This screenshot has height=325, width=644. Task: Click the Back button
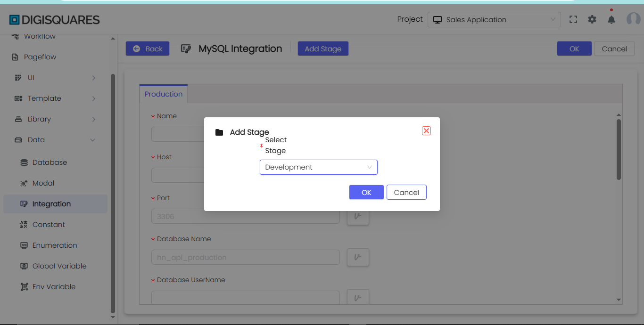click(x=148, y=49)
